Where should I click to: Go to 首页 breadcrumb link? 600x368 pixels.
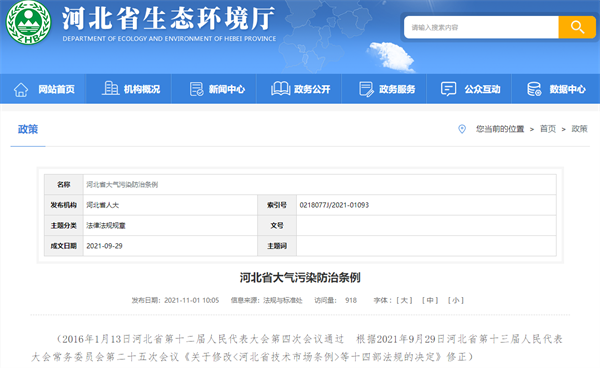(548, 129)
